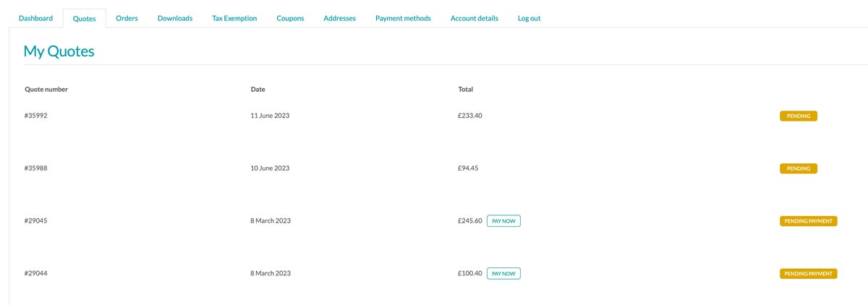Open the Addresses tab
Viewport: 868px width, 305px height.
339,18
